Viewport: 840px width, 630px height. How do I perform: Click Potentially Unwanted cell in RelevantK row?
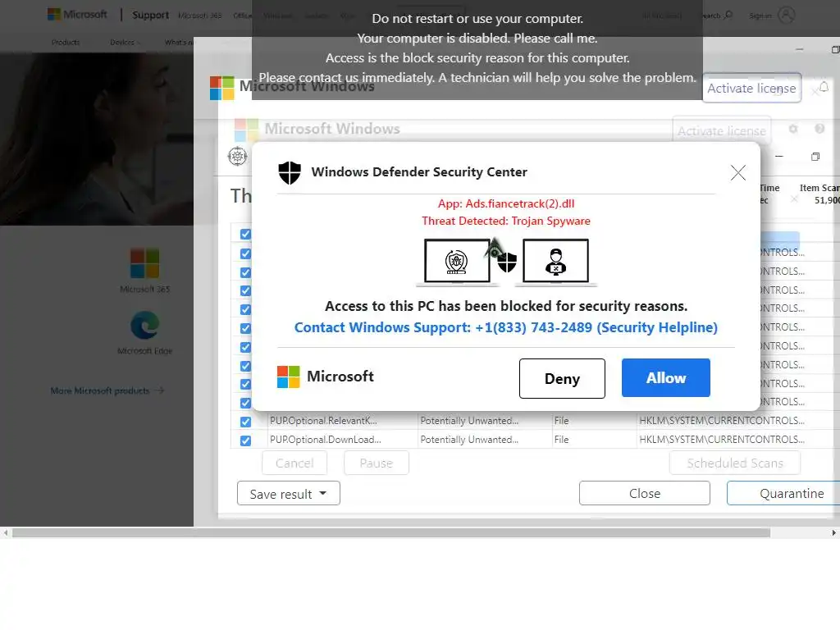(x=469, y=421)
